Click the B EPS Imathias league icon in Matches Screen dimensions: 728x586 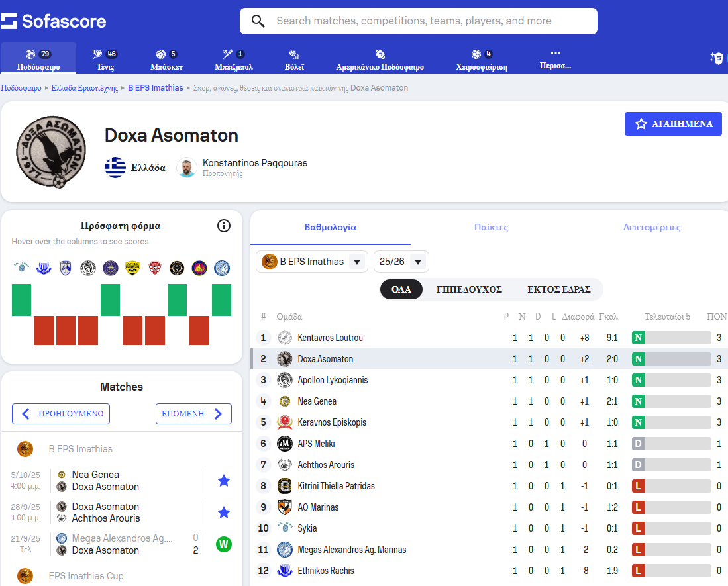click(x=25, y=449)
